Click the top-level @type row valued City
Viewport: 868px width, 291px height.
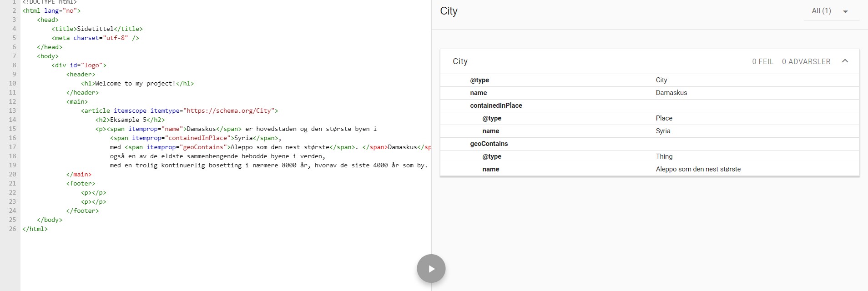(650, 80)
